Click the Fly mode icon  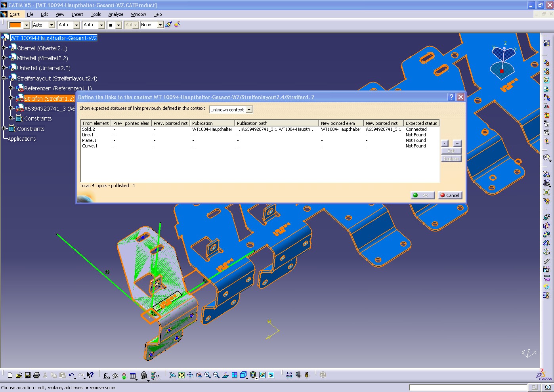[172, 375]
